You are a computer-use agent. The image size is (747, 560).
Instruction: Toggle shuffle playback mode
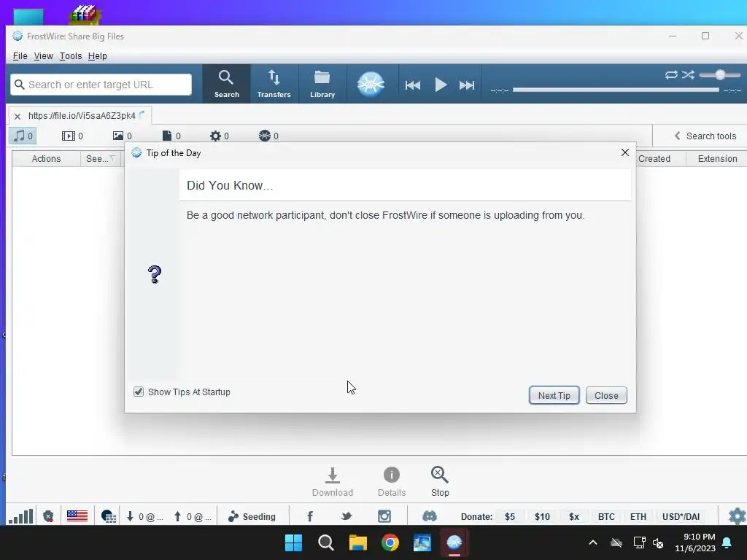(688, 75)
